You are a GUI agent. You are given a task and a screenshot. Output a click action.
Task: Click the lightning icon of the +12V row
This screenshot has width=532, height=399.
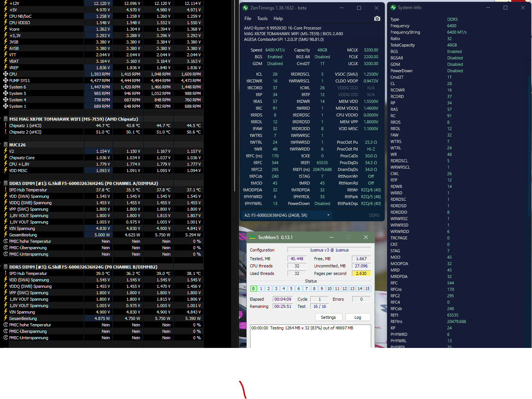6,3
